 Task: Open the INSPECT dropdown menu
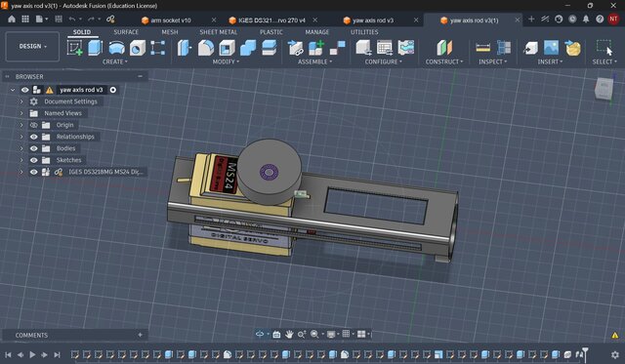point(493,61)
